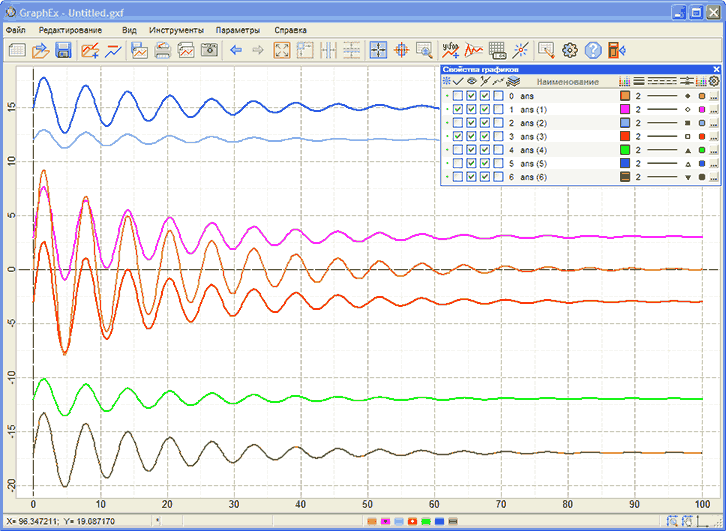726x531 pixels.
Task: Open settings with the gear toolbar icon
Action: click(570, 50)
